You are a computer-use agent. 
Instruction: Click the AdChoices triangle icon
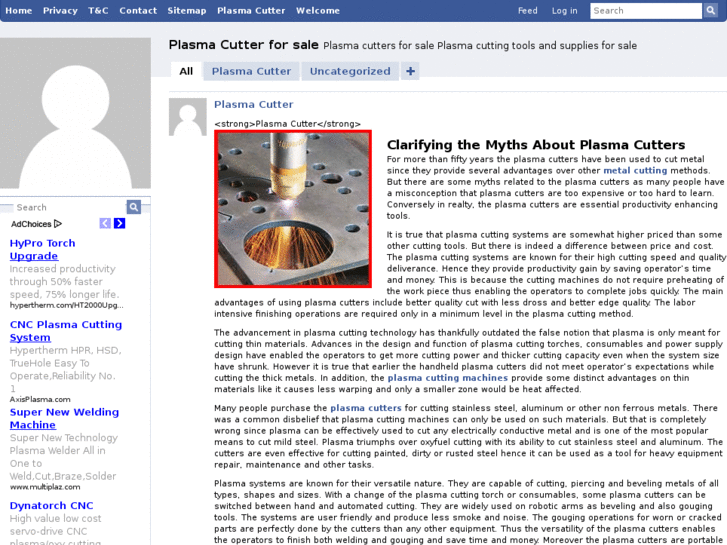pyautogui.click(x=58, y=224)
